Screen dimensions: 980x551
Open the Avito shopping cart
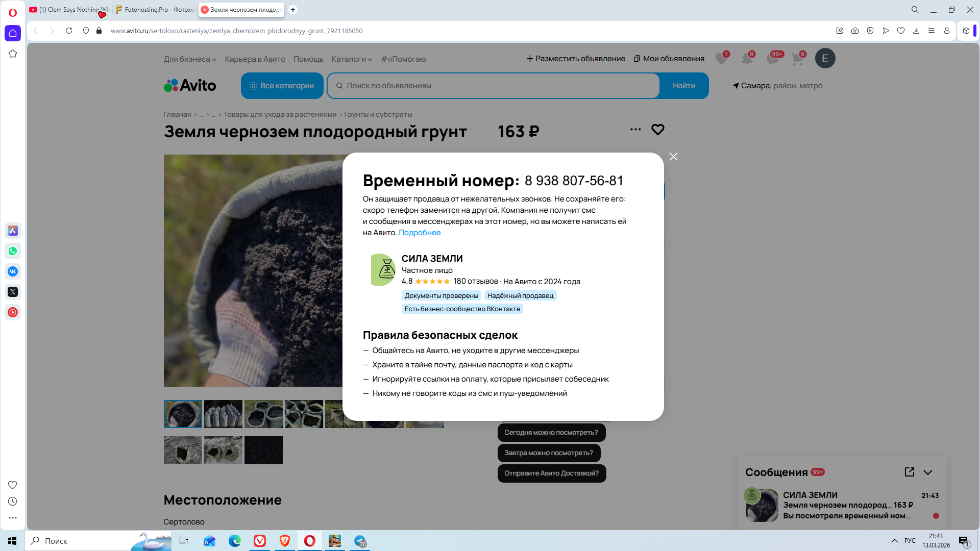tap(797, 59)
